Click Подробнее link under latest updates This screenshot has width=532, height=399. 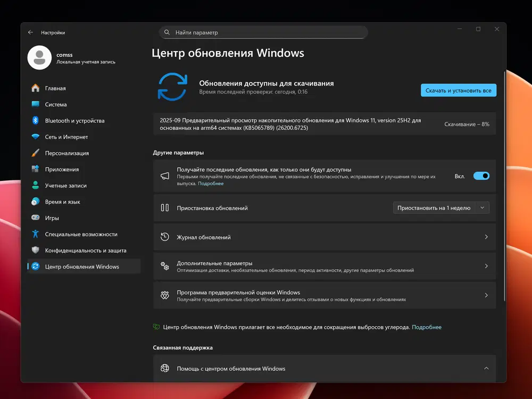click(211, 183)
